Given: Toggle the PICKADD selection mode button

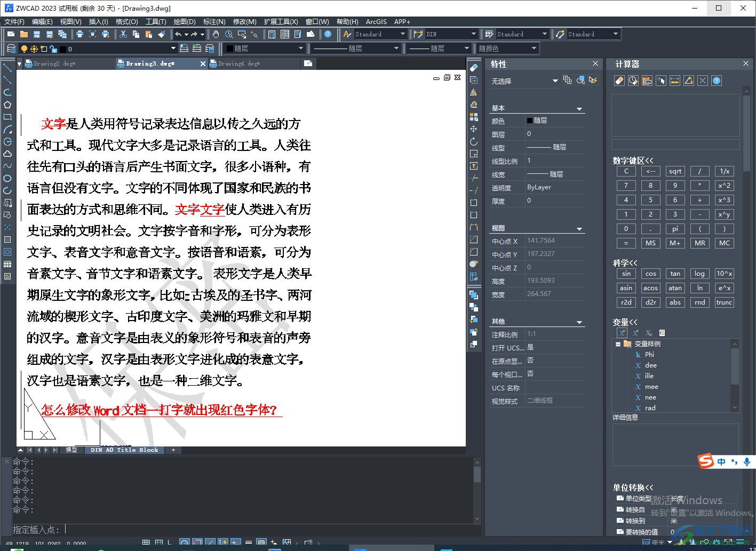Looking at the screenshot, I should (568, 80).
